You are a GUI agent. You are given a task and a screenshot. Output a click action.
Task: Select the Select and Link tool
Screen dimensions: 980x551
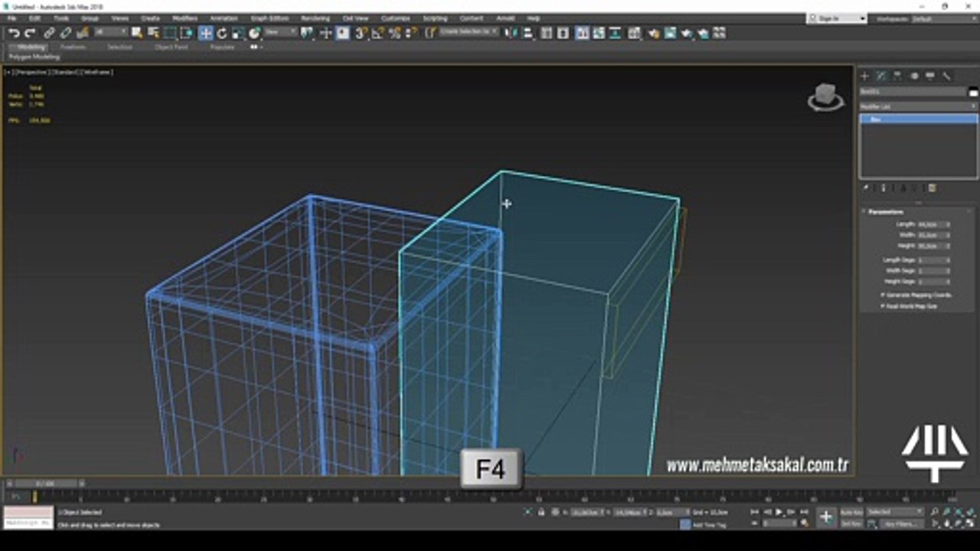[49, 33]
